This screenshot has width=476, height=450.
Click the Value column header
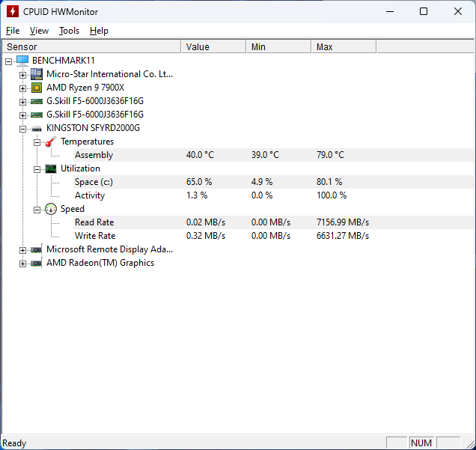point(213,46)
